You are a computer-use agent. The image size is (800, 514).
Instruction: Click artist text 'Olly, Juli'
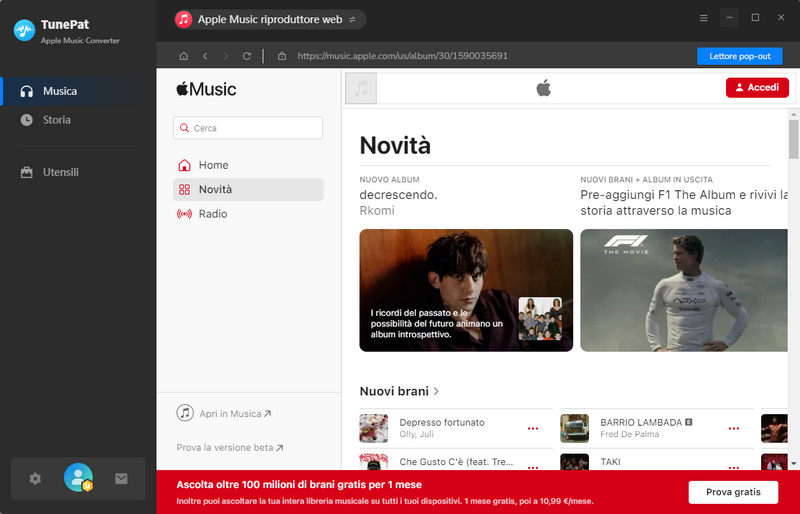point(416,434)
